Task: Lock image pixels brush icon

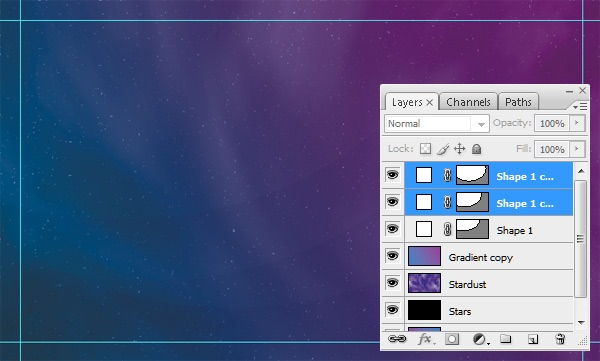Action: click(443, 149)
